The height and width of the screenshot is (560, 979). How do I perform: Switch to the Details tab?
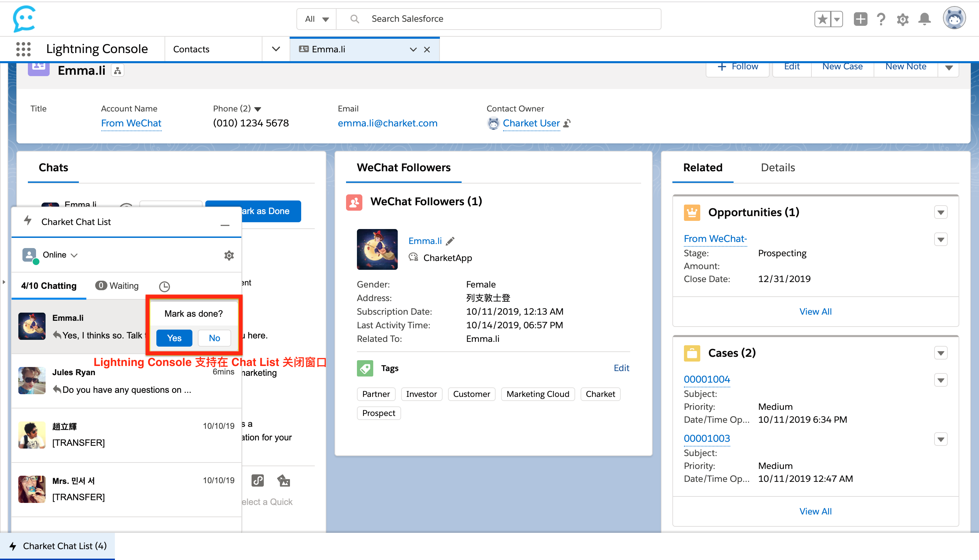777,168
